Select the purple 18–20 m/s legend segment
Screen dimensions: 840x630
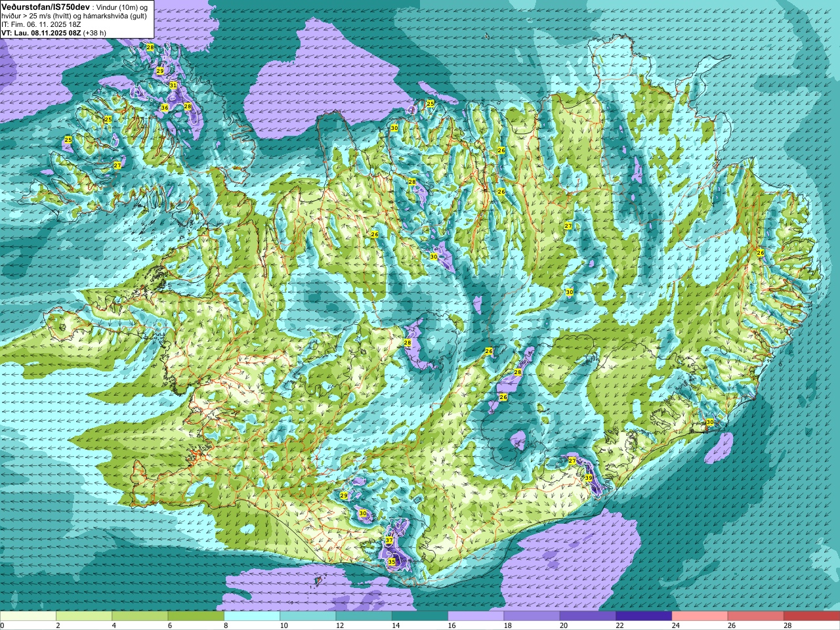[532, 616]
